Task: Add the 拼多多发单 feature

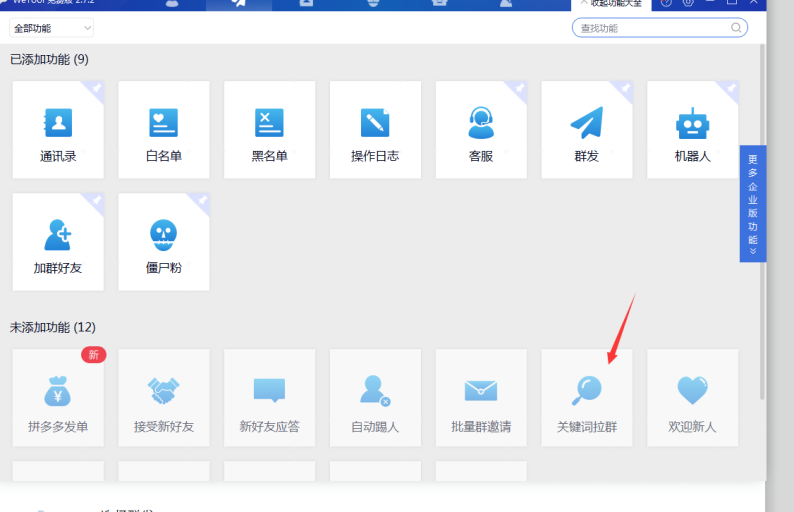Action: coord(58,398)
